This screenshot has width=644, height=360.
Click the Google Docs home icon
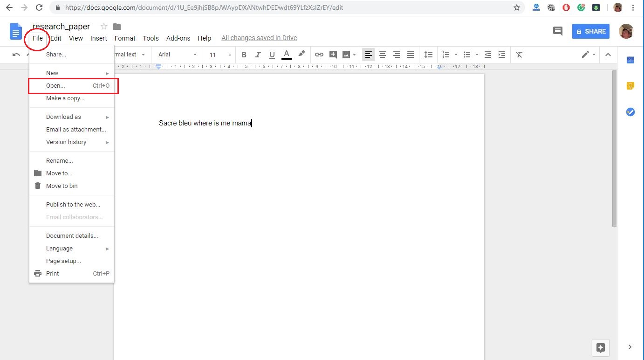coord(15,32)
